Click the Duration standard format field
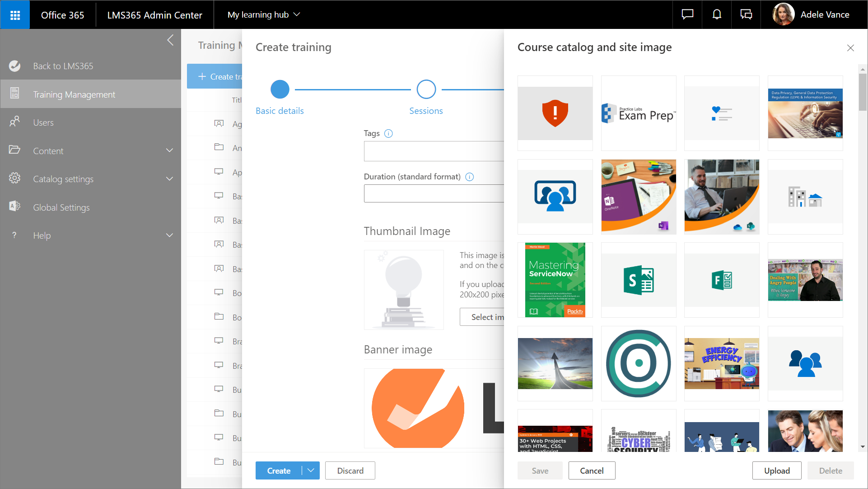Viewport: 868px width, 489px height. tap(434, 193)
